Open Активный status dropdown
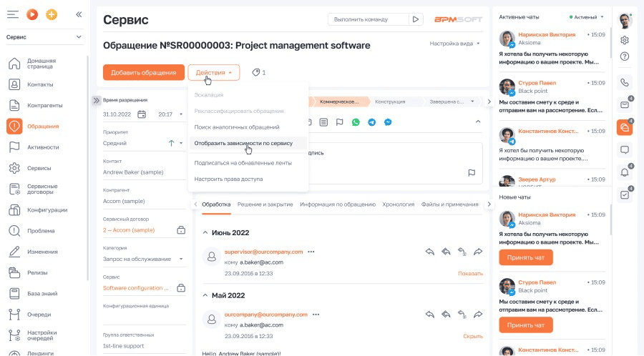Viewport: 644px width, 356px height. tap(587, 17)
